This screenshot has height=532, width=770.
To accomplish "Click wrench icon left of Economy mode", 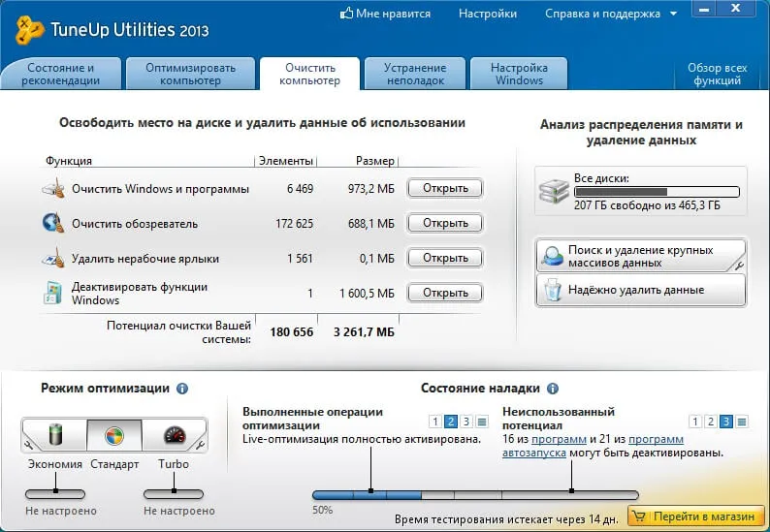I will pyautogui.click(x=28, y=446).
